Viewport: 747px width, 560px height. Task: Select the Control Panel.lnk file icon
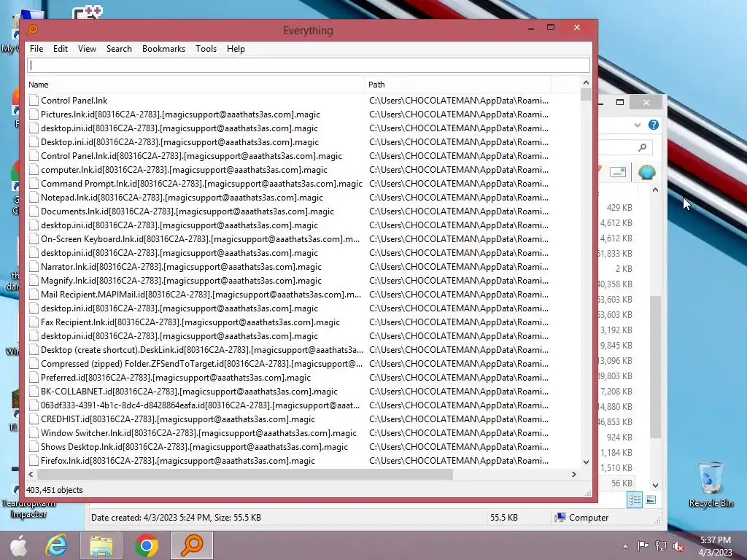pos(34,101)
